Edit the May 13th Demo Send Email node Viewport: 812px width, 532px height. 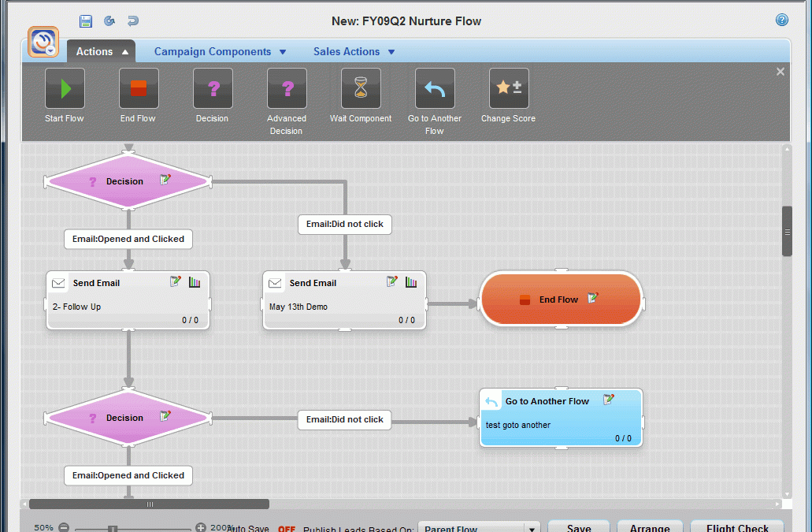point(392,281)
